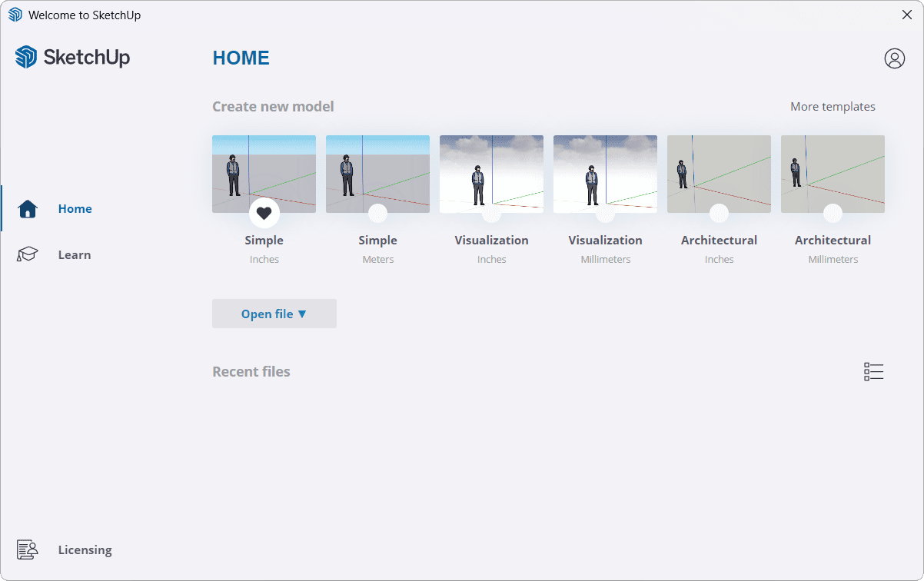Image resolution: width=924 pixels, height=581 pixels.
Task: Set Simple Meters as default template
Action: (x=377, y=213)
